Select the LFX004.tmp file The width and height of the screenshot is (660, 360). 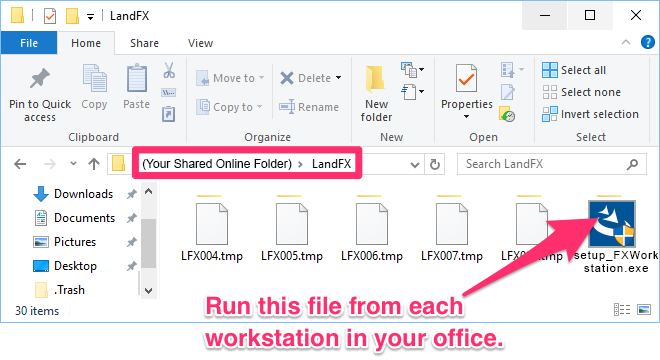[212, 231]
